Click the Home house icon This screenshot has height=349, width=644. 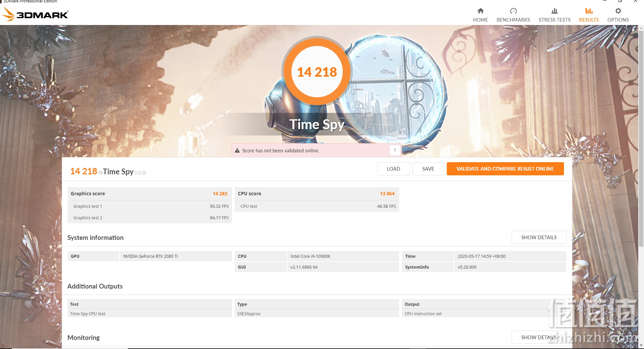(x=480, y=11)
